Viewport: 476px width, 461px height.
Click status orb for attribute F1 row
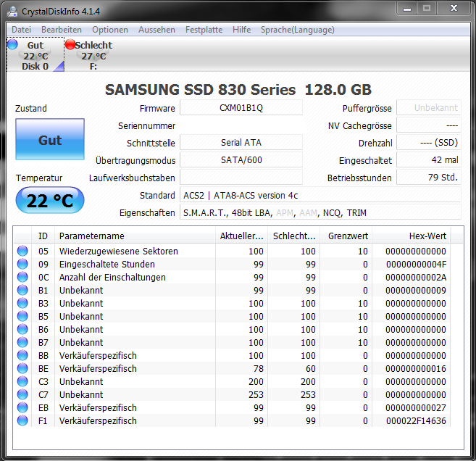pyautogui.click(x=22, y=420)
